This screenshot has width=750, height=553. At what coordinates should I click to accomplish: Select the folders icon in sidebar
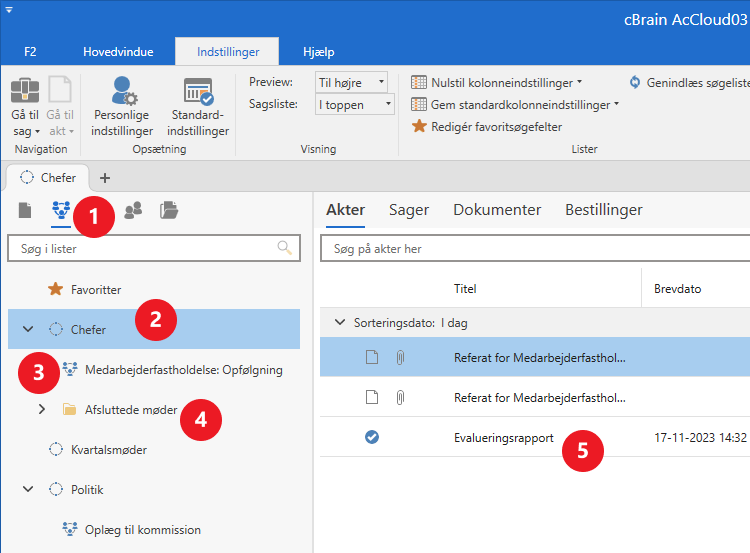click(x=169, y=210)
